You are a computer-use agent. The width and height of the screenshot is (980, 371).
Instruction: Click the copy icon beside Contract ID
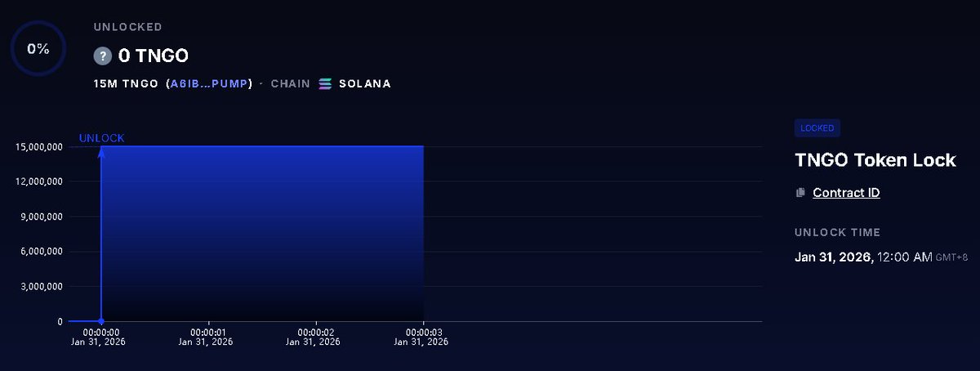tap(800, 193)
